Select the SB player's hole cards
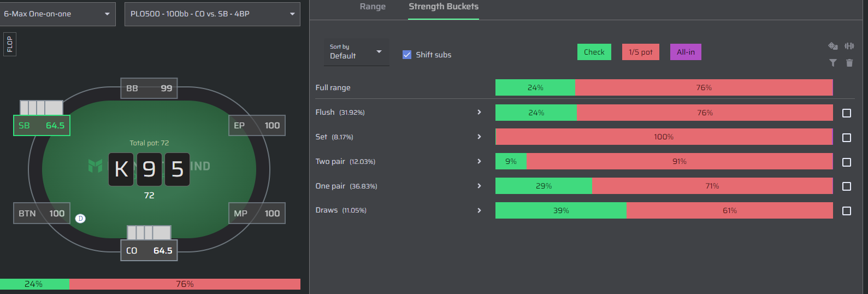The image size is (868, 294). (x=42, y=108)
